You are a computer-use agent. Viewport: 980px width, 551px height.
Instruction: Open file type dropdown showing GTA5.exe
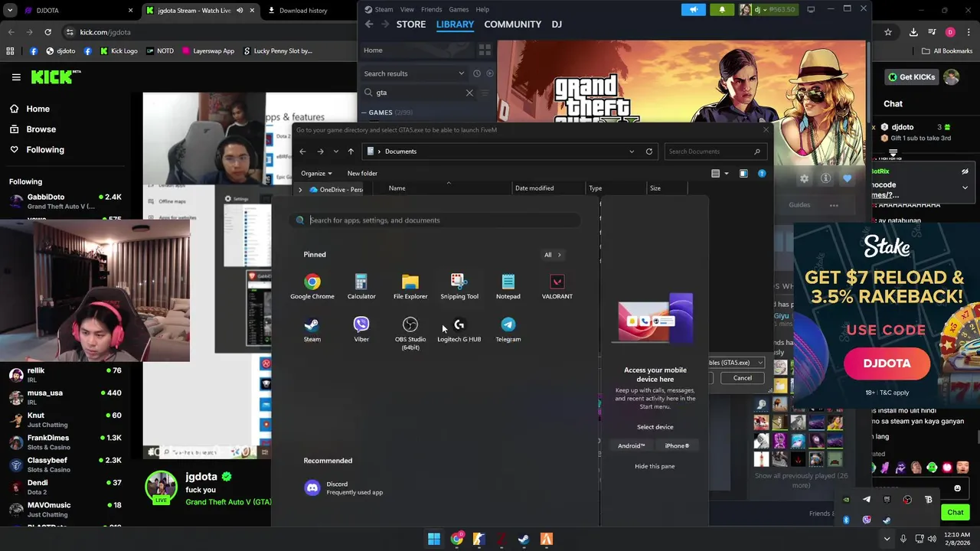click(735, 363)
